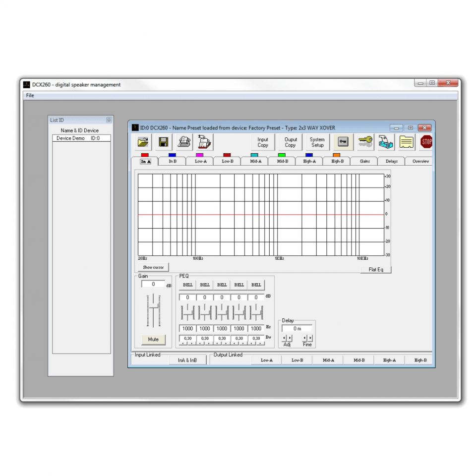The width and height of the screenshot is (476, 476).
Task: Click the orange swatch above High-B tab
Action: (x=336, y=155)
